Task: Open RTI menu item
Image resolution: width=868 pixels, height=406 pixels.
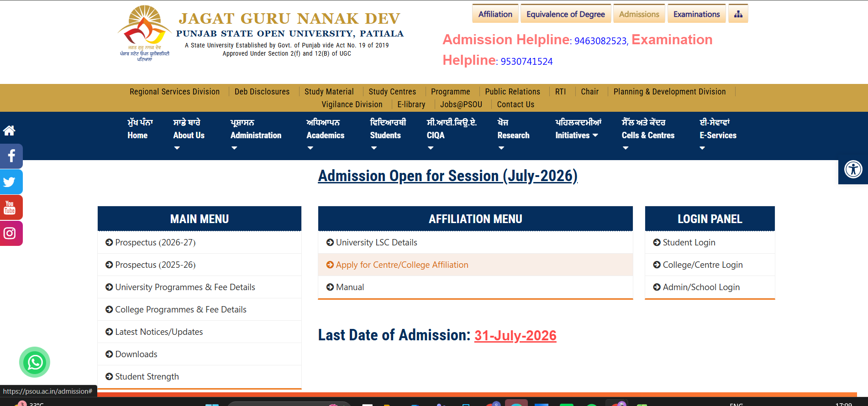Action: pyautogui.click(x=560, y=92)
